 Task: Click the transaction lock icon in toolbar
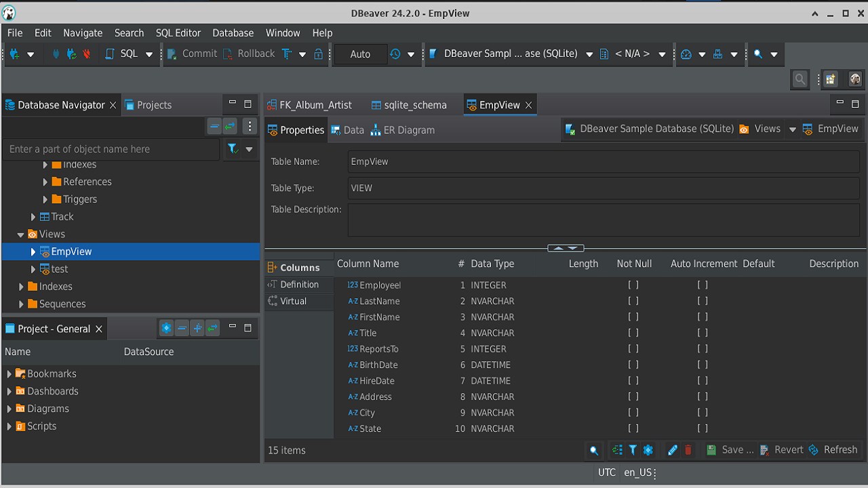coord(319,54)
